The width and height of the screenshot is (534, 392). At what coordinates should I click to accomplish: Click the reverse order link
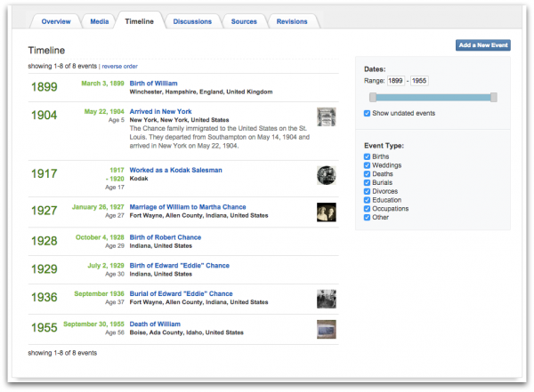pyautogui.click(x=120, y=67)
